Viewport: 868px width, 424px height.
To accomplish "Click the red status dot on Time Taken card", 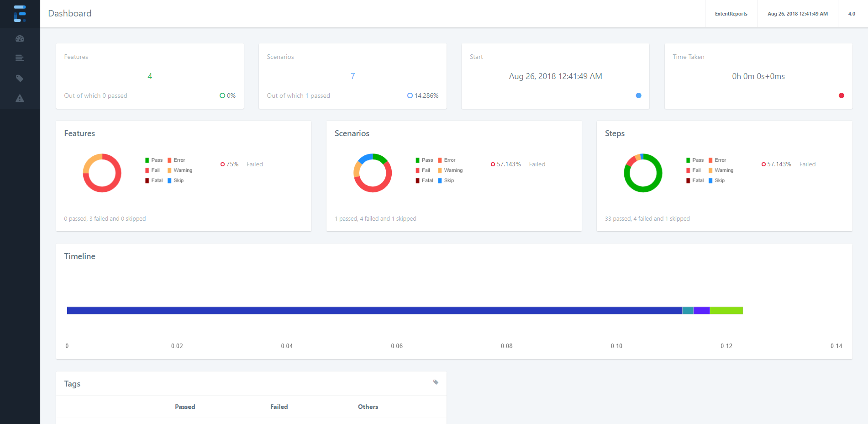I will pos(842,95).
